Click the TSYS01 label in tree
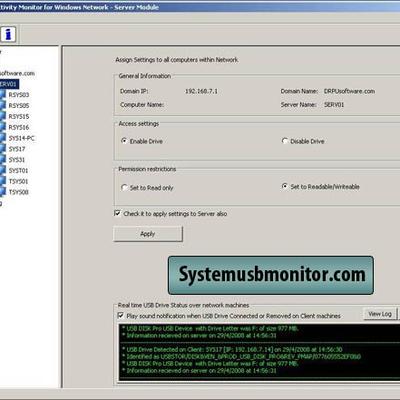The height and width of the screenshot is (400, 400). click(x=18, y=181)
